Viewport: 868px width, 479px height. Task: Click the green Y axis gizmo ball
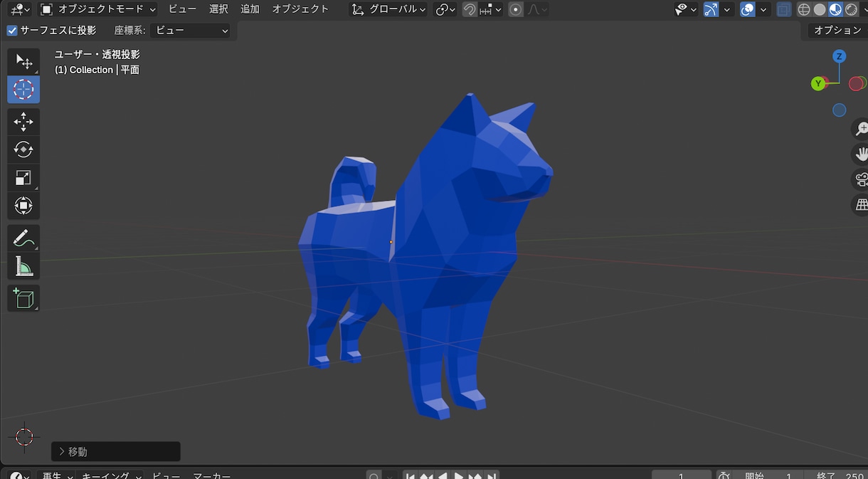pyautogui.click(x=818, y=84)
